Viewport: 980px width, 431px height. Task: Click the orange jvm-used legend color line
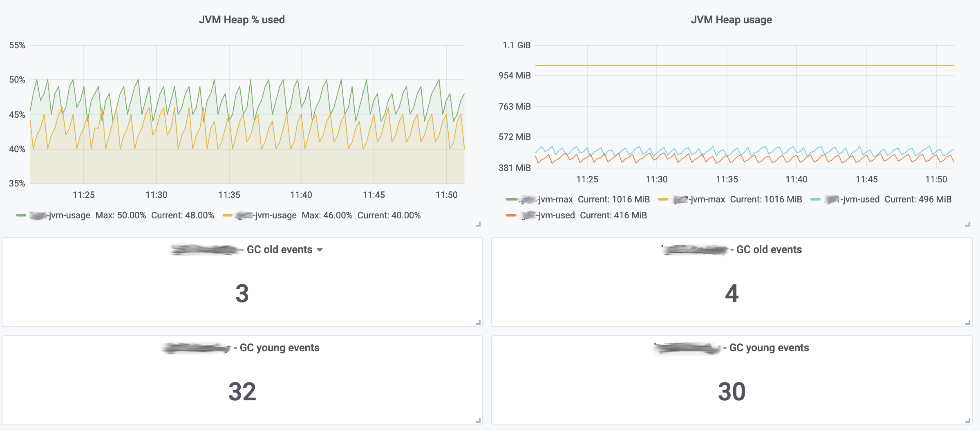pyautogui.click(x=511, y=215)
